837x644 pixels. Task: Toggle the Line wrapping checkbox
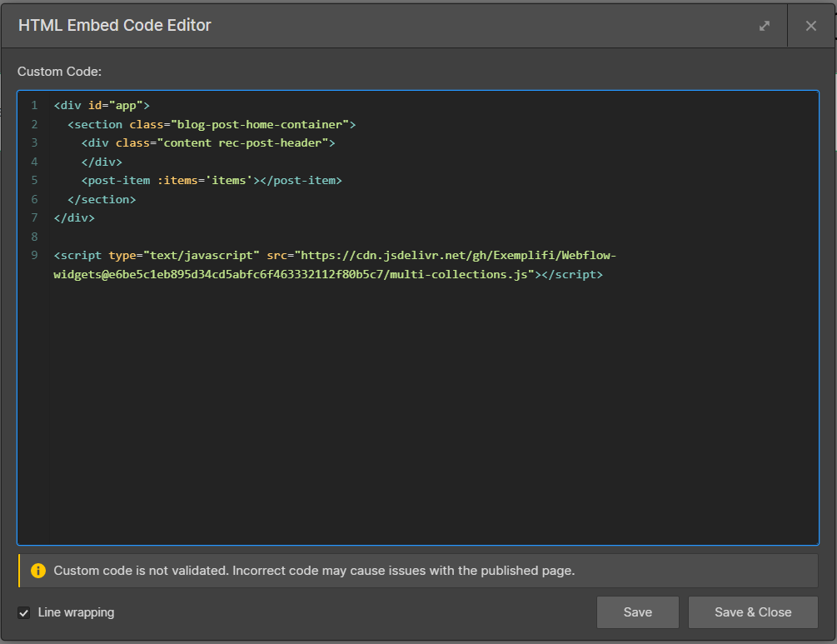pos(24,612)
